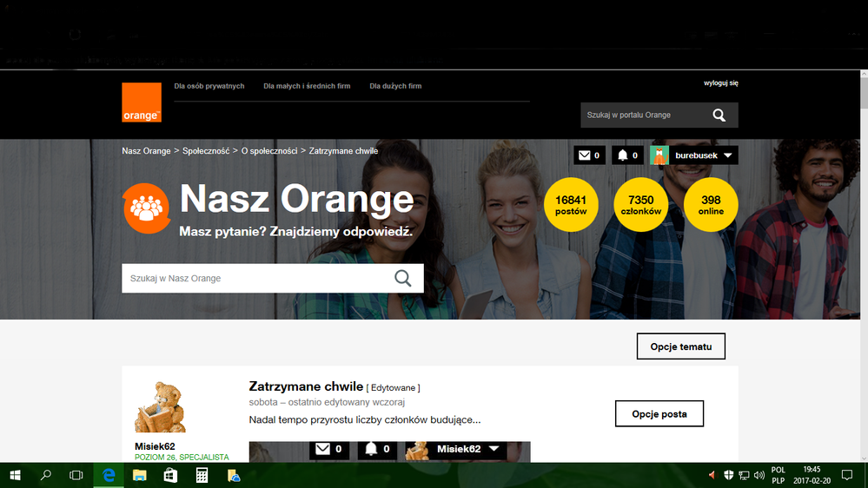This screenshot has height=488, width=868.
Task: Click Misiek62 dropdown arrow in post image
Action: click(494, 449)
